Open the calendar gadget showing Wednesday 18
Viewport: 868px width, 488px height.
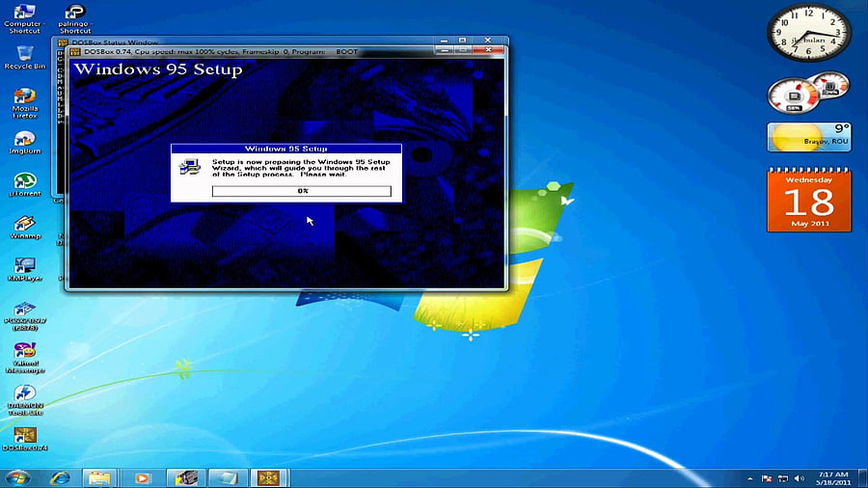pos(809,200)
